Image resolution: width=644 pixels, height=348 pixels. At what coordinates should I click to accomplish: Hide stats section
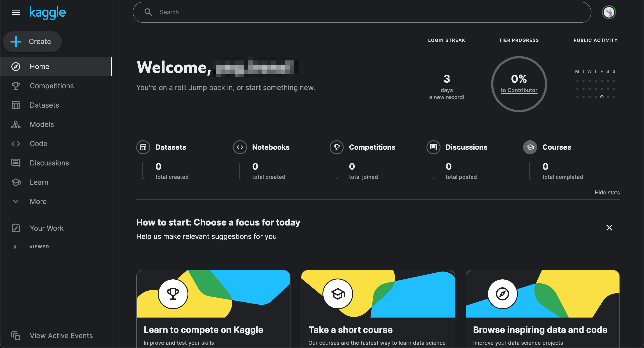tap(607, 192)
